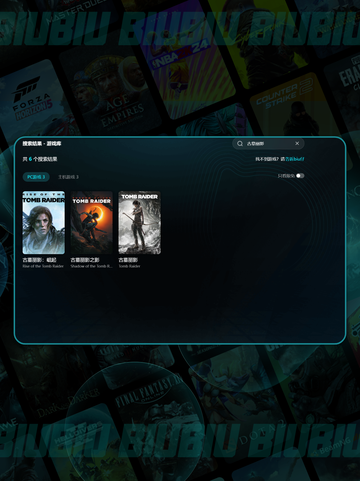Click the magnifier search icon
The image size is (360, 481).
click(240, 144)
